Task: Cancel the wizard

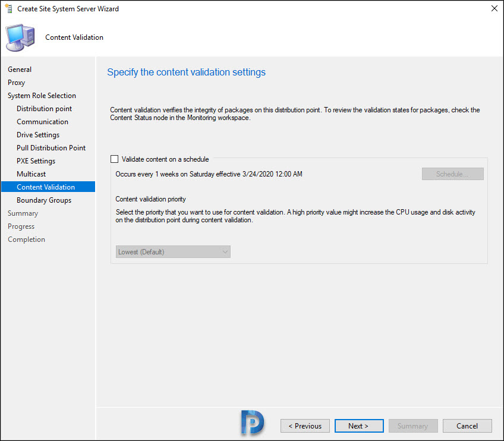Action: tap(467, 426)
